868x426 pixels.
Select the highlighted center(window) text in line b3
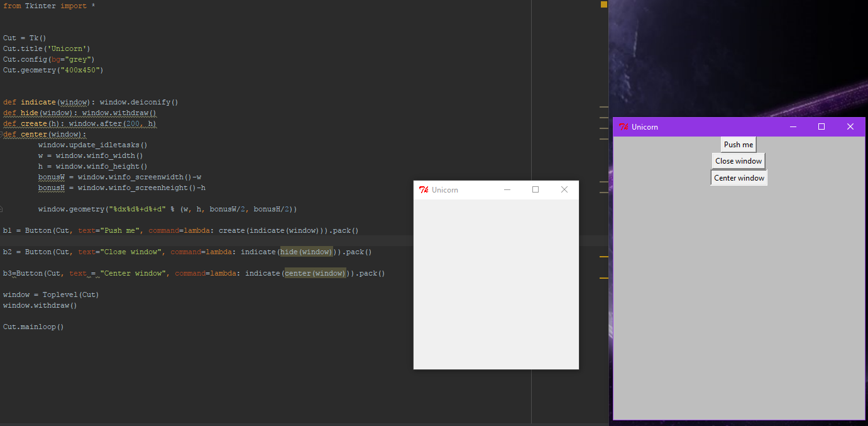315,273
